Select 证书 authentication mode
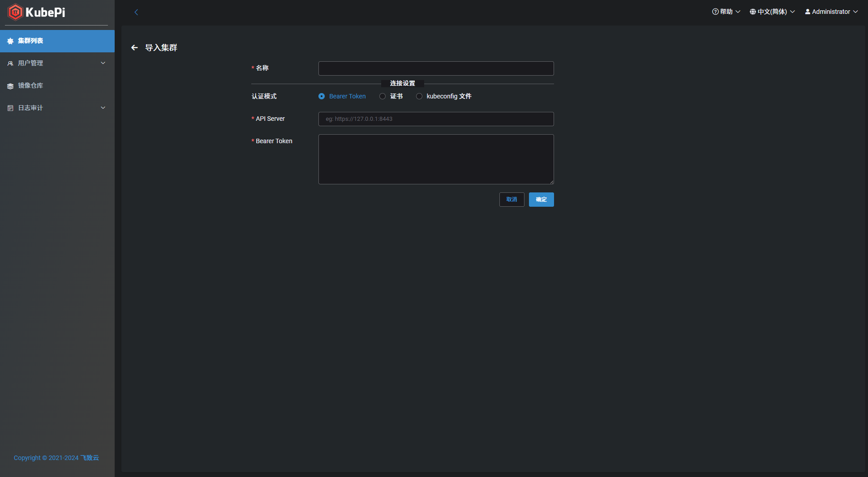Image resolution: width=868 pixels, height=477 pixels. (391, 96)
